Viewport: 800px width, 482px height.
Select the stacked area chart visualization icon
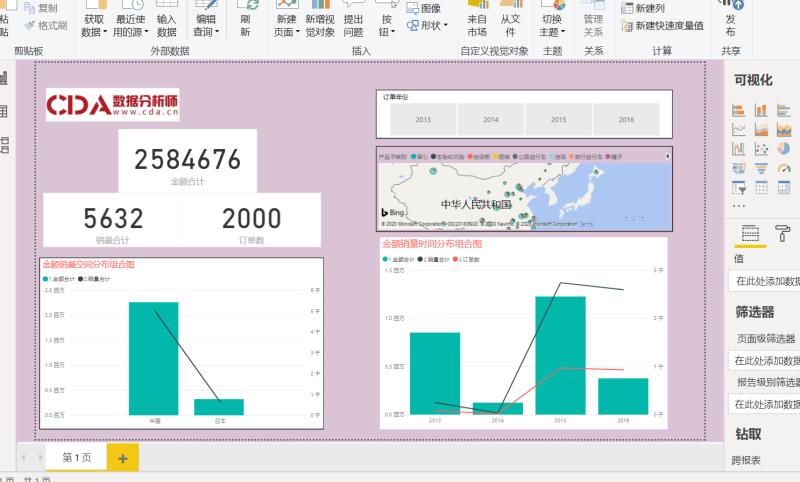(x=784, y=130)
